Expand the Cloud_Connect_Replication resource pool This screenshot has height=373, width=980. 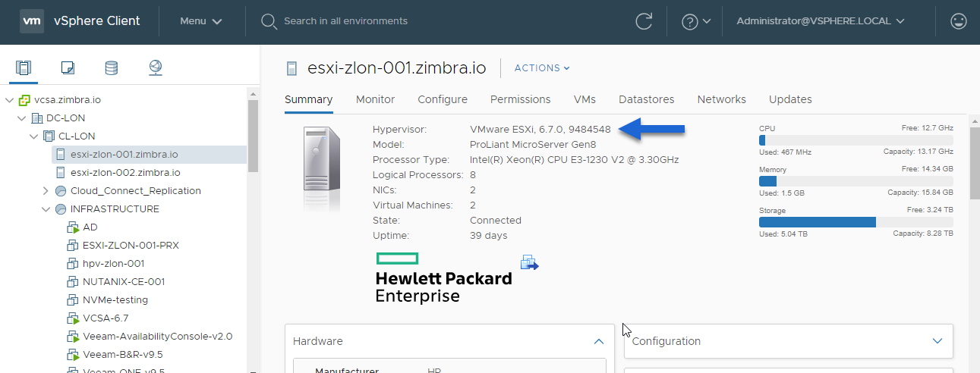click(x=46, y=191)
